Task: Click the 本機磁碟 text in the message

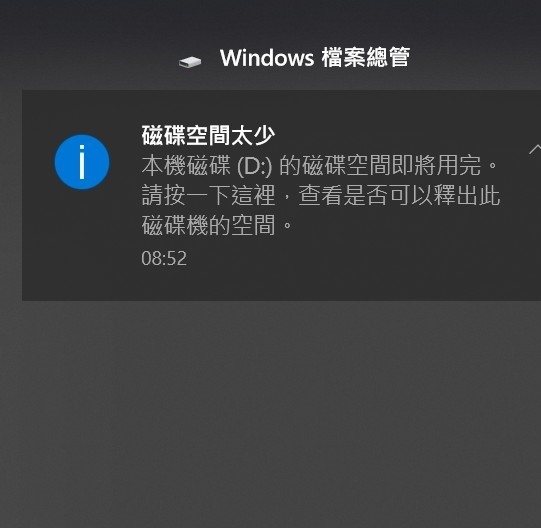Action: click(186, 166)
